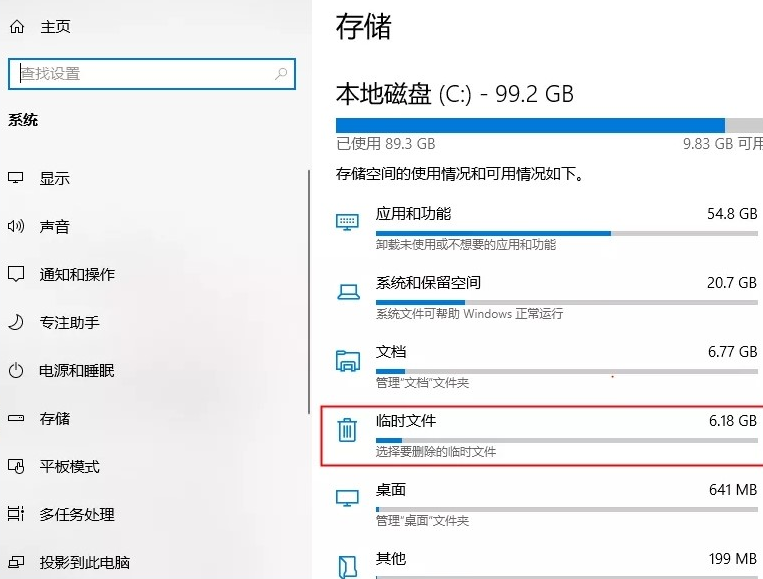Click the Find a setting search box
The image size is (763, 579).
[140, 73]
